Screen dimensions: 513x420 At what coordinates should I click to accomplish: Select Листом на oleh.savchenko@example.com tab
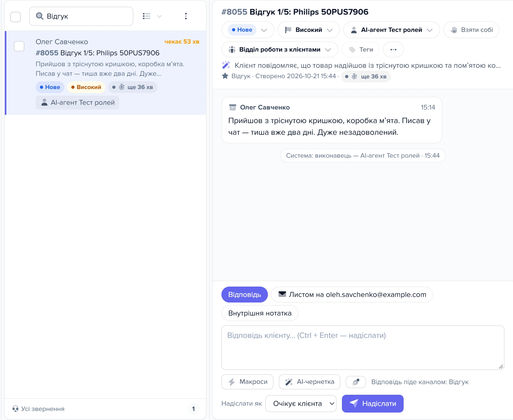point(352,295)
